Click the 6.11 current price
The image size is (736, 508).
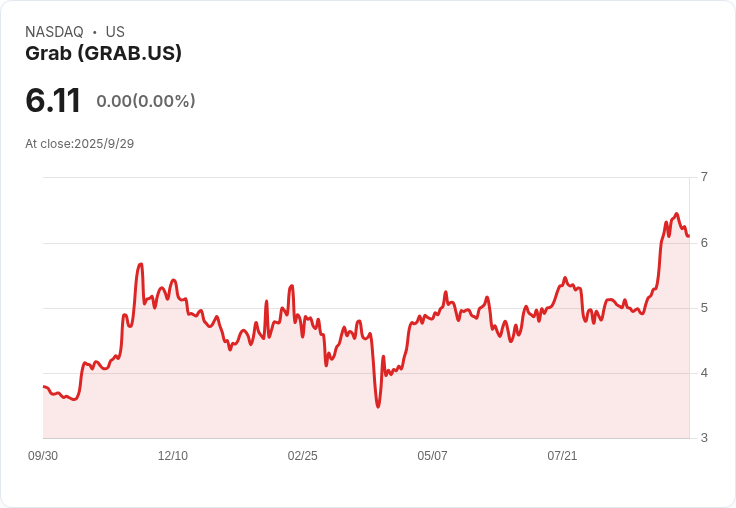coord(53,101)
